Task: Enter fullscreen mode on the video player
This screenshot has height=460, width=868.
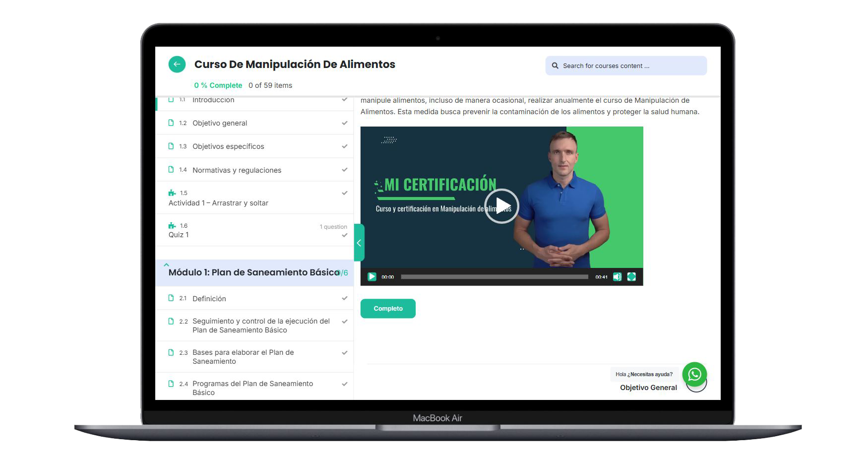Action: tap(631, 277)
